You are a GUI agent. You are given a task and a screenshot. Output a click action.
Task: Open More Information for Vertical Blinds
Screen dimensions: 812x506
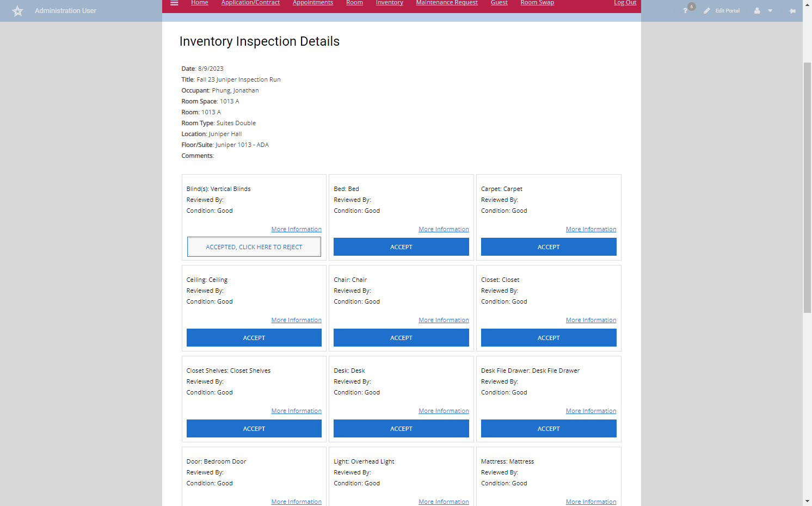tap(297, 229)
